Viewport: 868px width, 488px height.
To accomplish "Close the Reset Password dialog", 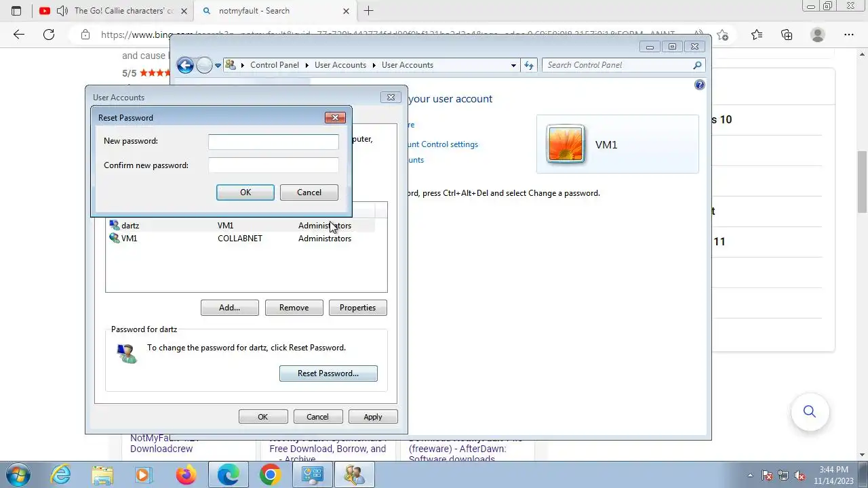I will 335,117.
